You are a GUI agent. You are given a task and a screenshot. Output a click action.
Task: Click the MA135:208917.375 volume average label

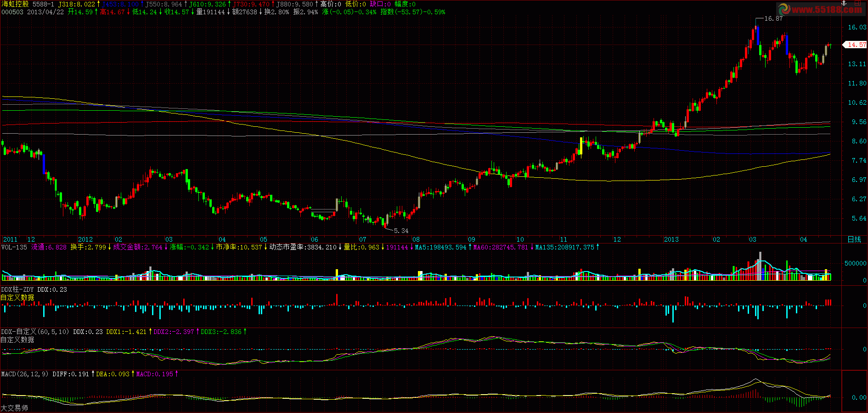click(x=565, y=247)
